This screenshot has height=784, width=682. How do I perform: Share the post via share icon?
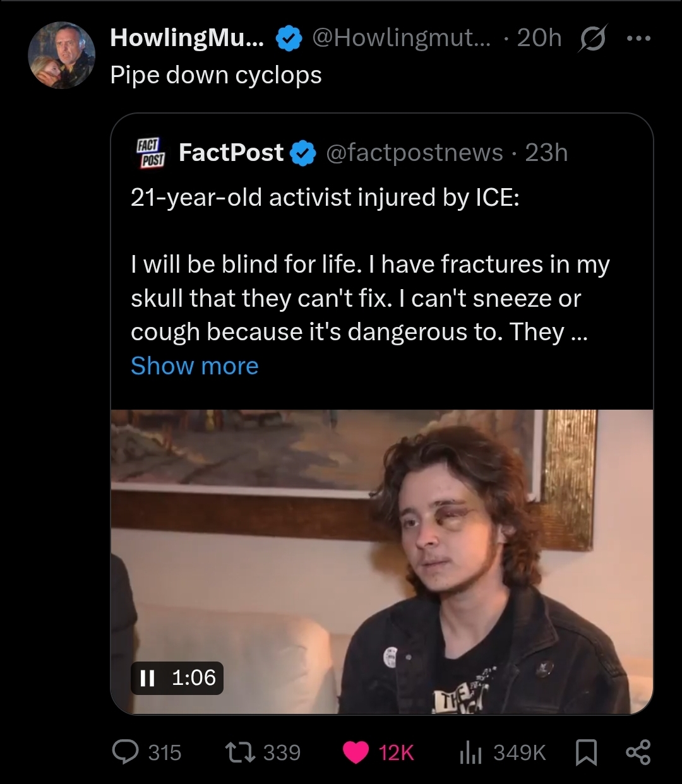click(637, 752)
